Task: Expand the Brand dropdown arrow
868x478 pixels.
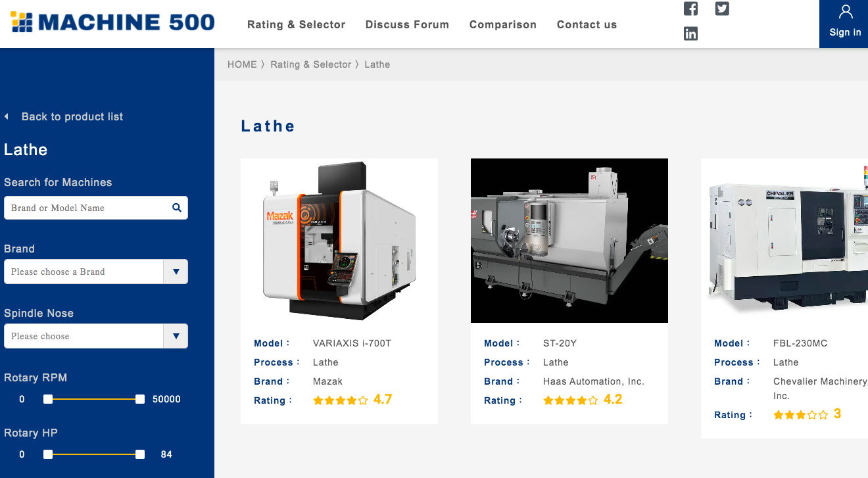Action: pyautogui.click(x=176, y=272)
